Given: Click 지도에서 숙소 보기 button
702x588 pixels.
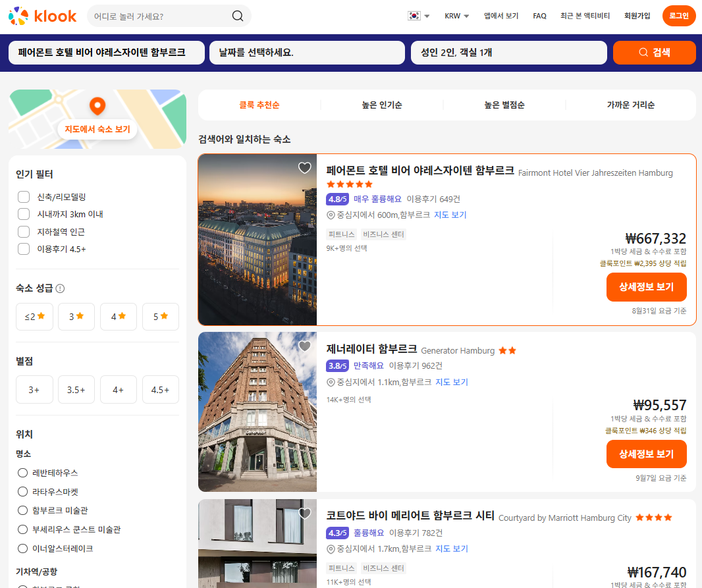Looking at the screenshot, I should [x=97, y=129].
